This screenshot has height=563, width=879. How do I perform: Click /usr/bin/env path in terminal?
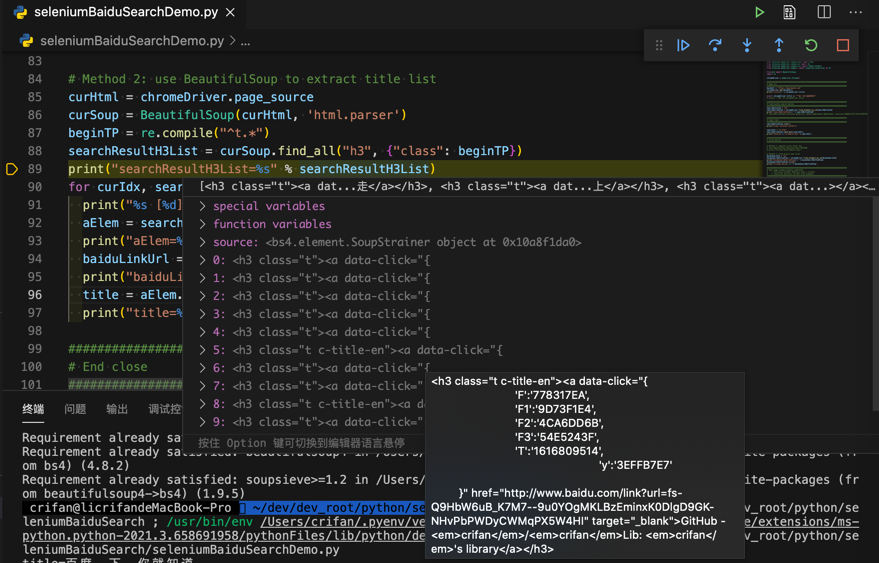tap(211, 522)
